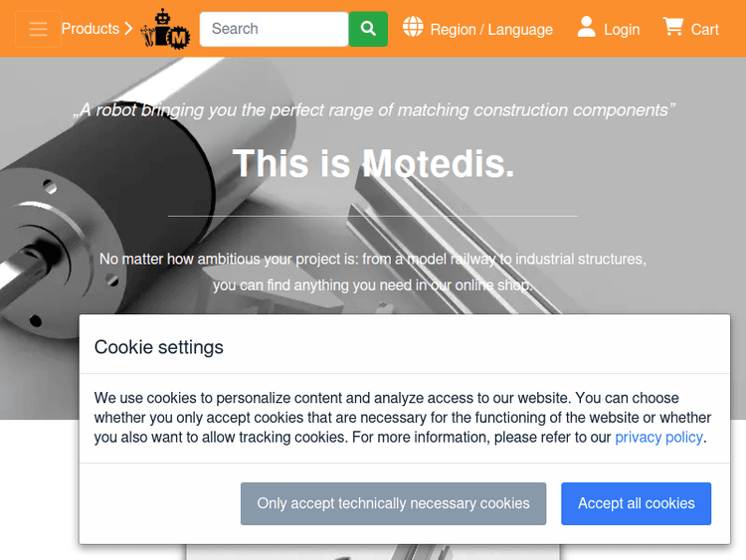Expand the chevron next to Products
This screenshot has width=746, height=560.
[x=128, y=29]
